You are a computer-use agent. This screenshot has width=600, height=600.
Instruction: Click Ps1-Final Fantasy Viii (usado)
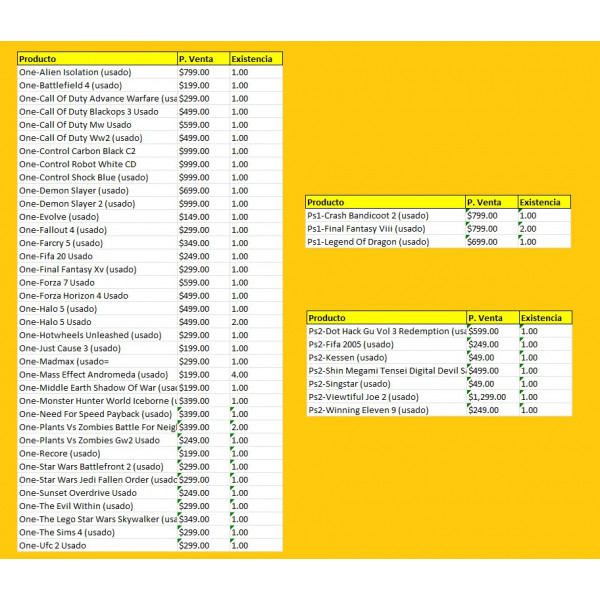(385, 229)
